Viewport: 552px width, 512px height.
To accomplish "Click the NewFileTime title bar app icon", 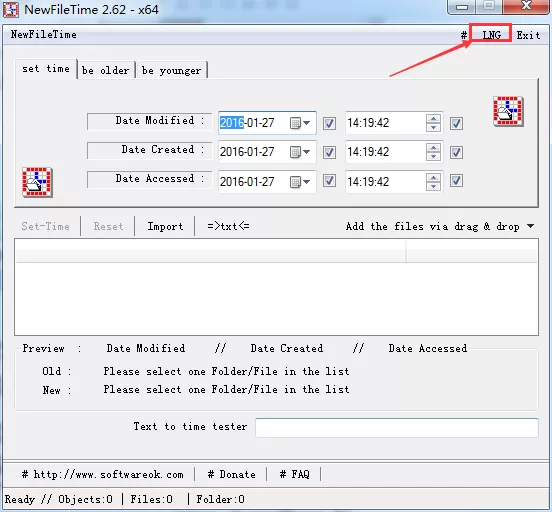I will pyautogui.click(x=11, y=9).
